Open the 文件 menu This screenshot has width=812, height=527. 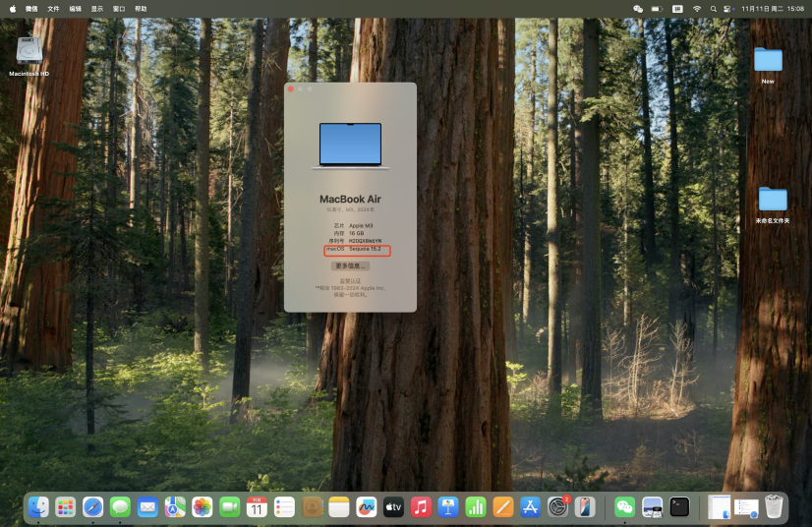(x=53, y=9)
